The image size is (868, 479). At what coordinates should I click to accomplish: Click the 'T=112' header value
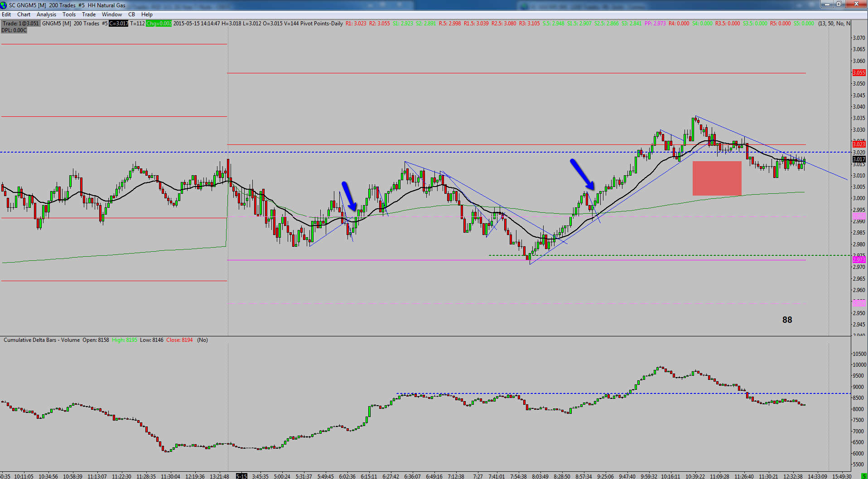click(138, 24)
